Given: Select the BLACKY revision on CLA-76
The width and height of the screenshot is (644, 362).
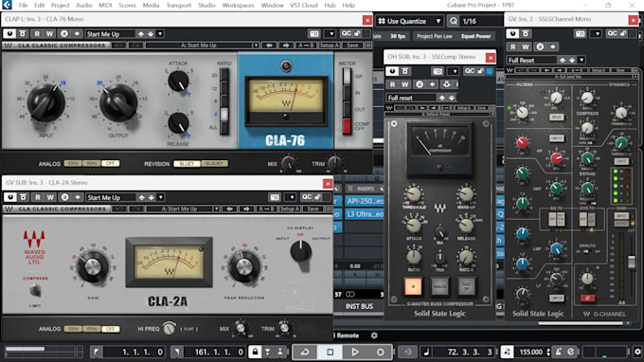Looking at the screenshot, I should pos(214,164).
